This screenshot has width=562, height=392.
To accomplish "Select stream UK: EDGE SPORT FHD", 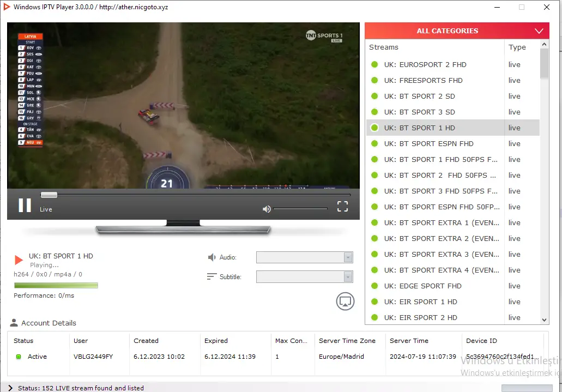I will tap(452, 286).
